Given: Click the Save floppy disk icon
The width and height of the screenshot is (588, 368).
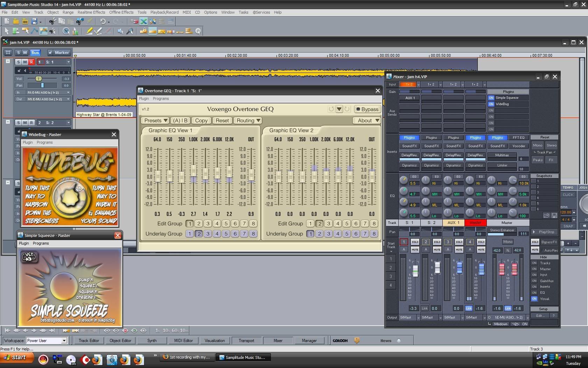Looking at the screenshot, I should [34, 22].
